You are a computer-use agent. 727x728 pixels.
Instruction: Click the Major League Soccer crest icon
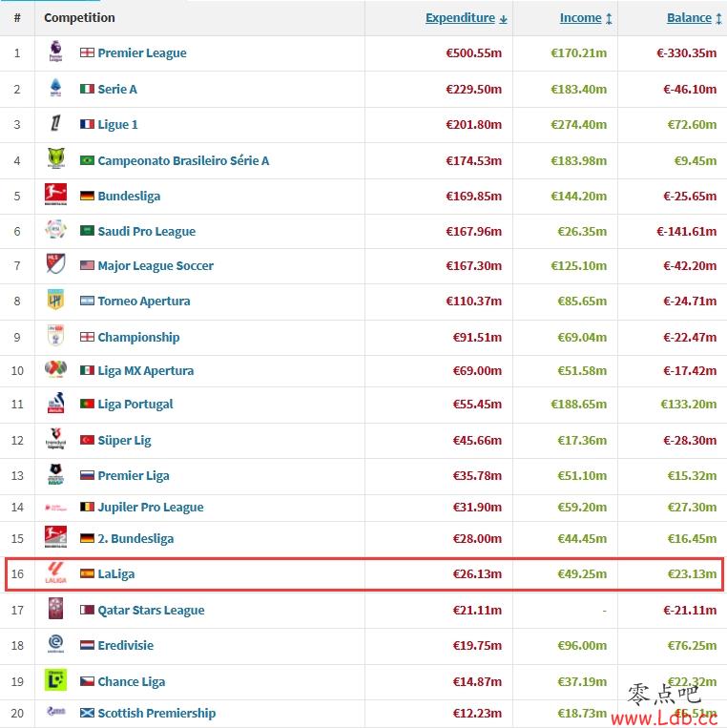click(55, 264)
